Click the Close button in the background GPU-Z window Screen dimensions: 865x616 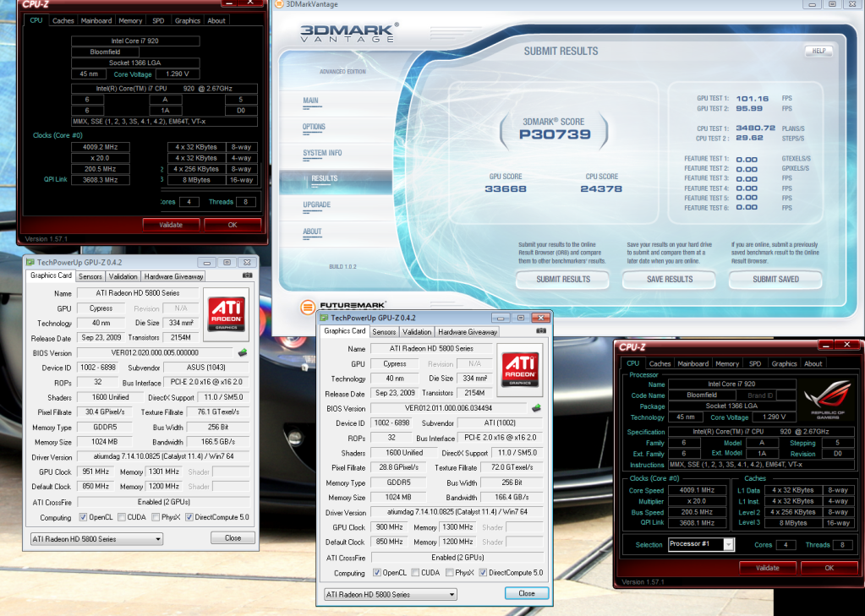tap(233, 537)
